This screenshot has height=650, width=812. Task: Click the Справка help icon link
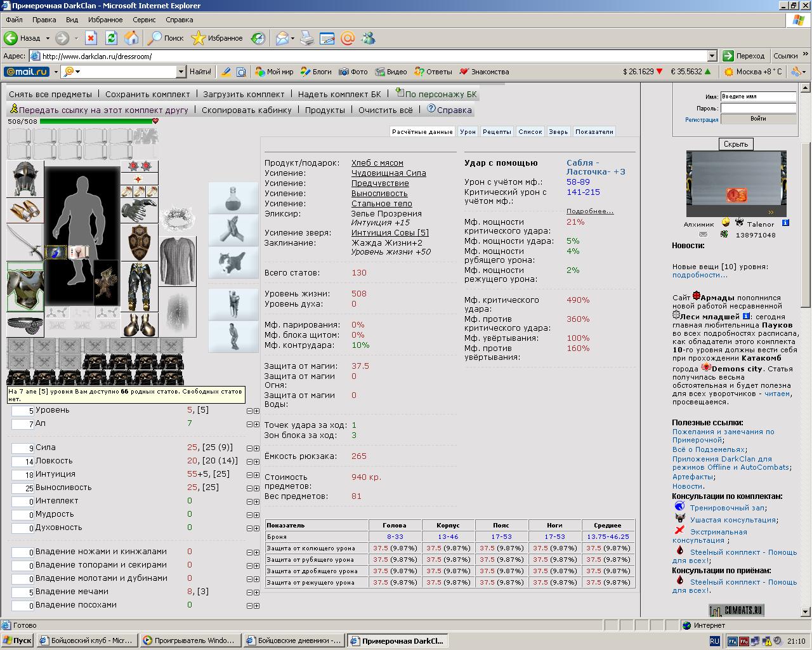pos(450,109)
